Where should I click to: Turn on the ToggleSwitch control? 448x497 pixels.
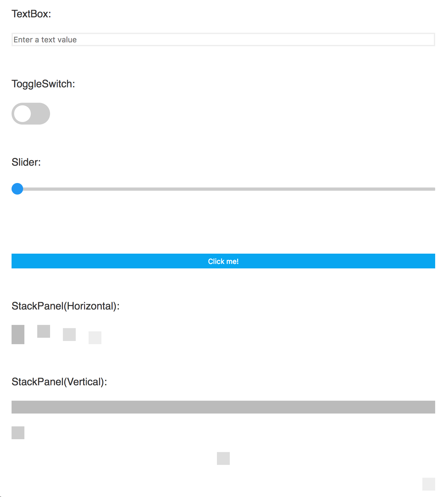point(31,114)
